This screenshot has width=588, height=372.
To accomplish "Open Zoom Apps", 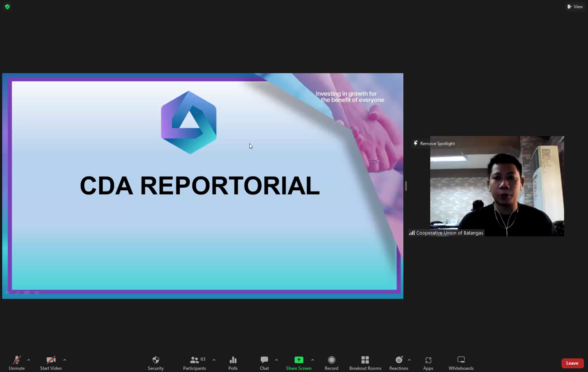I will click(x=428, y=363).
